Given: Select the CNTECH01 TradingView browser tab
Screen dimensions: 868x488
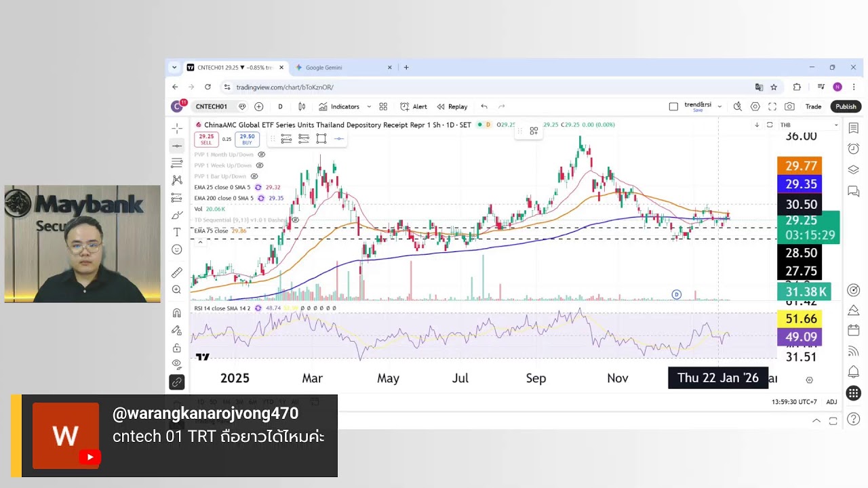Looking at the screenshot, I should pyautogui.click(x=235, y=67).
